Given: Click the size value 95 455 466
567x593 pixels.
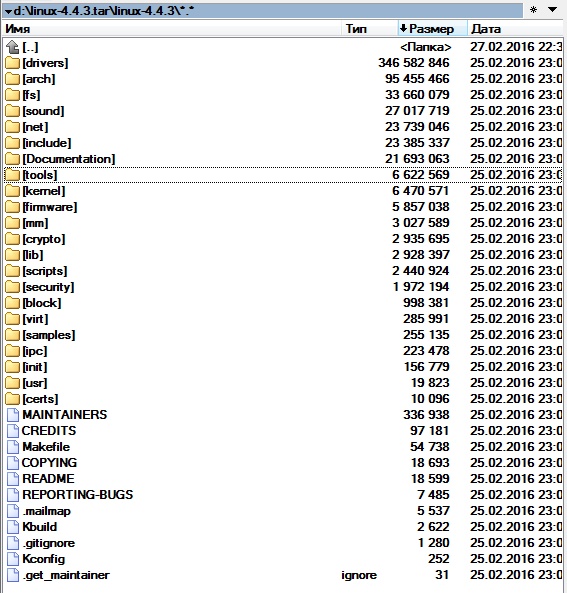Looking at the screenshot, I should coord(417,79).
